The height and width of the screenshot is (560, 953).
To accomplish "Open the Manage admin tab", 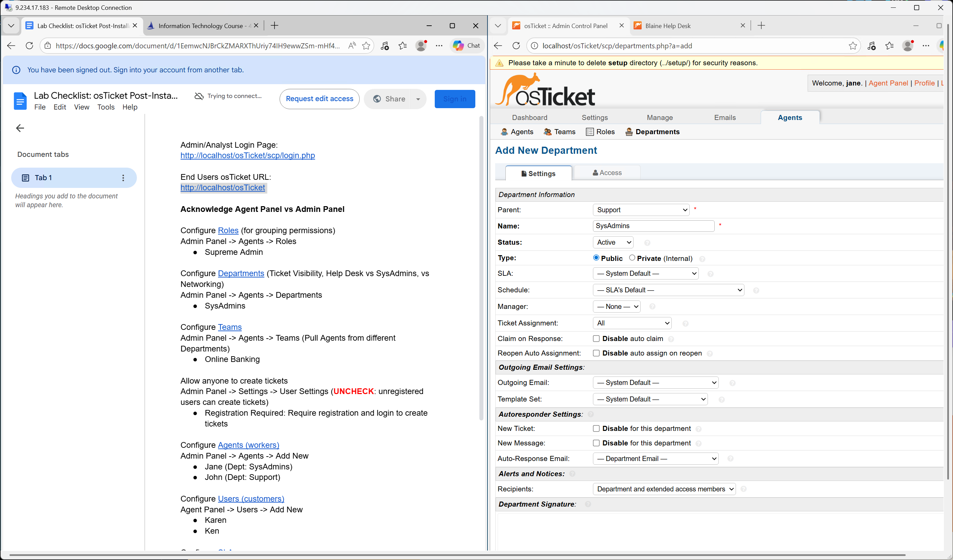I will click(x=660, y=118).
